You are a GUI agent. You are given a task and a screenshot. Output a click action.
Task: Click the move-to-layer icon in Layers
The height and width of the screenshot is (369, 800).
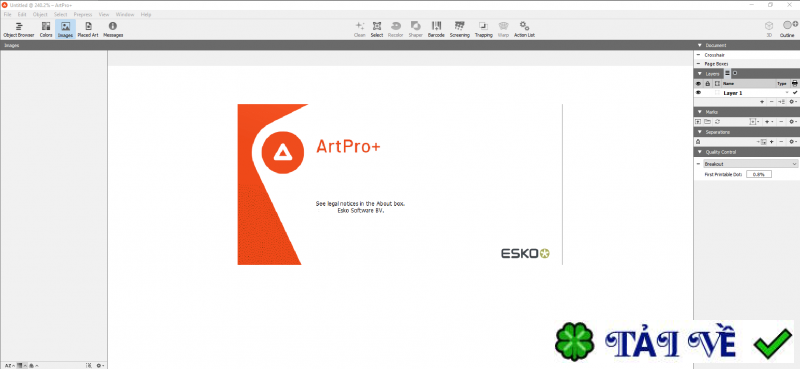click(x=781, y=102)
